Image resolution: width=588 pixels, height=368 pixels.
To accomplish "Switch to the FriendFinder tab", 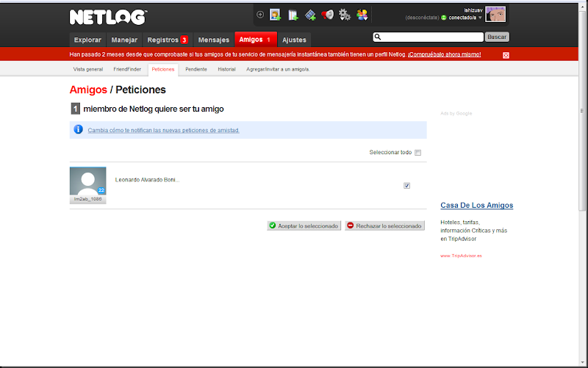I will (127, 69).
